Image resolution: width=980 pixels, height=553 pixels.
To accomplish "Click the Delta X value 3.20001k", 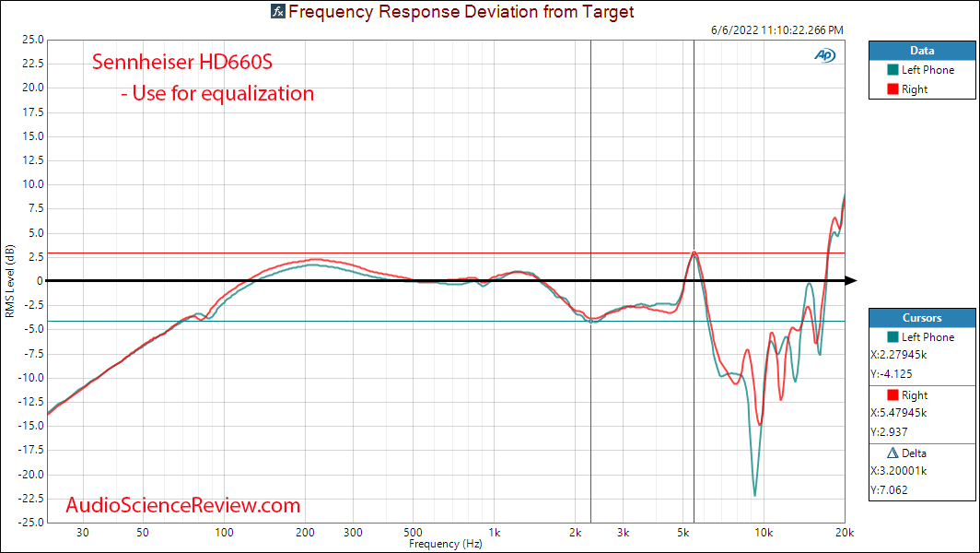I will coord(899,471).
